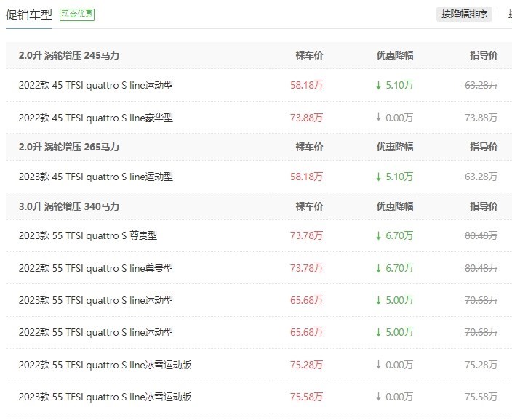
Task: Click 裸车价 header in 245马力 group
Action: click(x=309, y=55)
